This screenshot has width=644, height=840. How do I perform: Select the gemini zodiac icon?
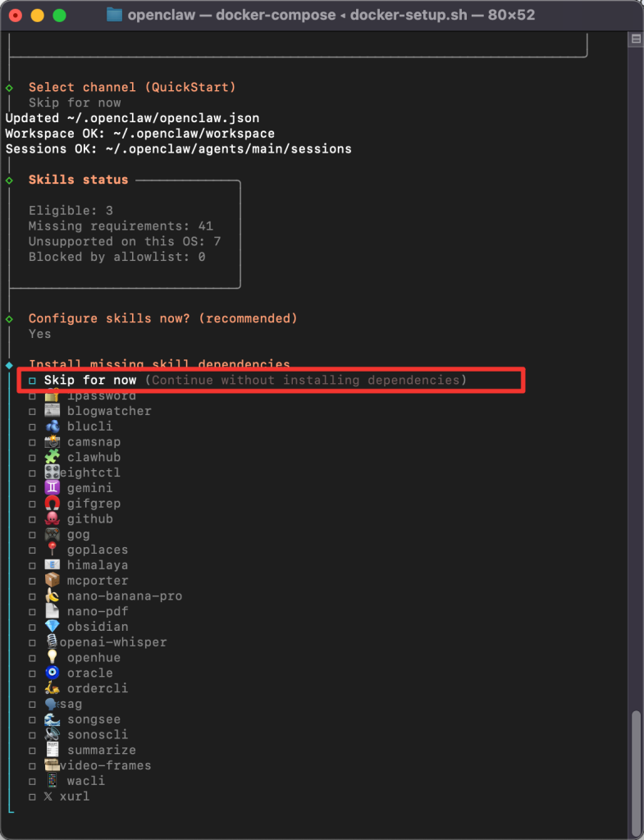pos(53,487)
